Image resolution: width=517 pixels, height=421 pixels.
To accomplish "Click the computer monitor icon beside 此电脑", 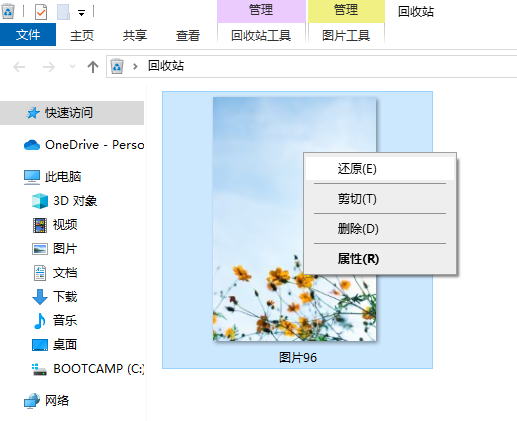I will tap(32, 177).
